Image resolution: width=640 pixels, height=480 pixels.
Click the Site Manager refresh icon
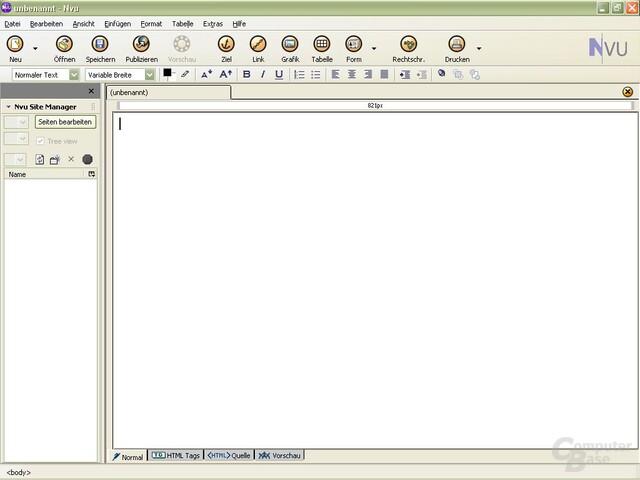40,159
